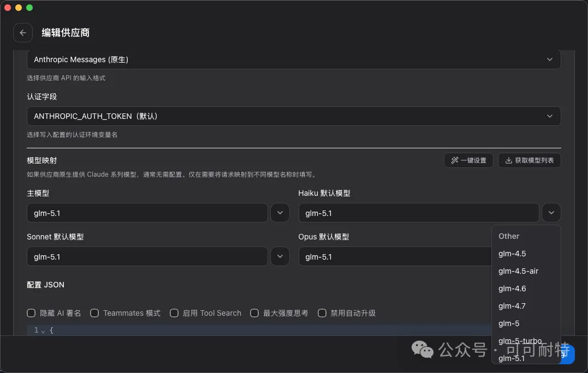Pick glm-5-turbo from the model list

point(526,341)
